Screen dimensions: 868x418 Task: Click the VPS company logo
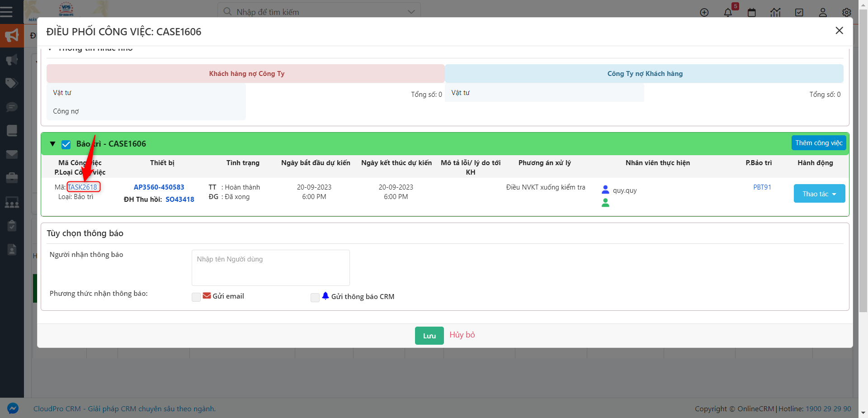(x=66, y=9)
